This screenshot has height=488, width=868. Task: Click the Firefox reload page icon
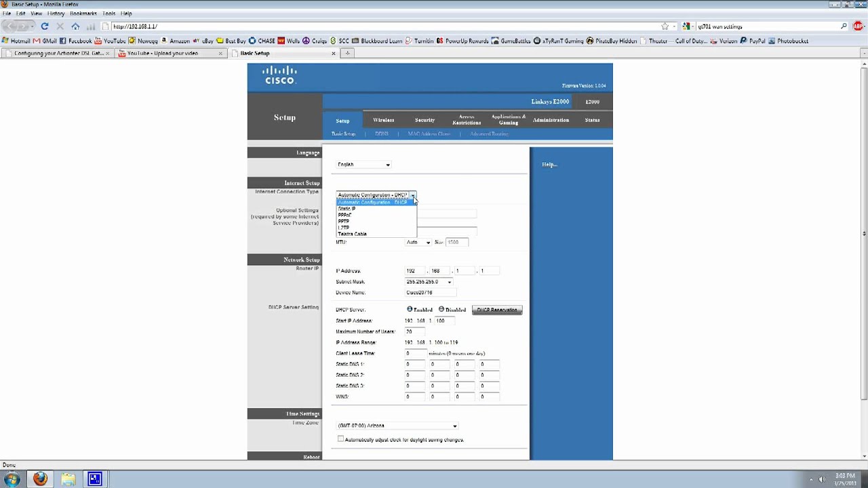click(x=45, y=26)
